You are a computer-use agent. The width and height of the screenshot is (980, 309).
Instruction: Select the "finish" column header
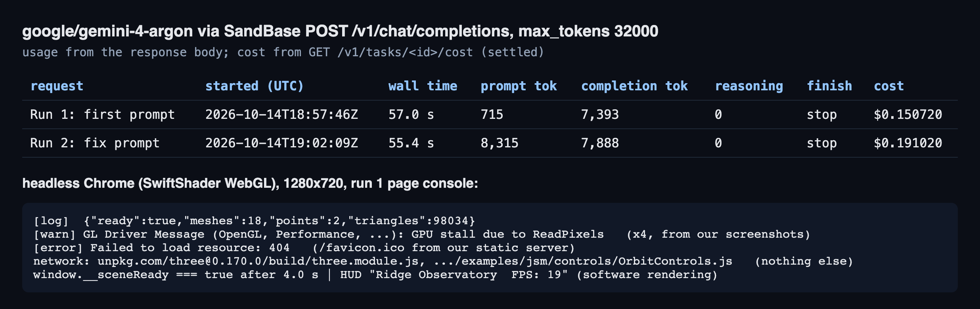(x=829, y=86)
